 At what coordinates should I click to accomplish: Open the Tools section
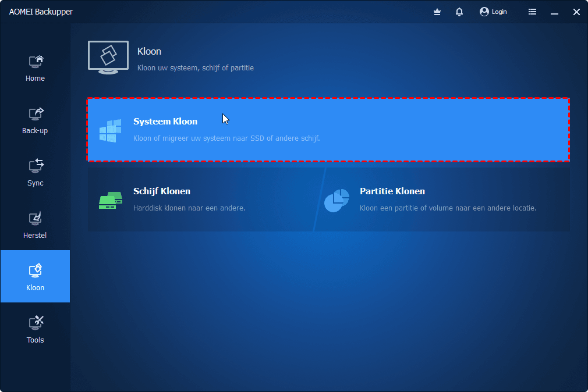pyautogui.click(x=35, y=329)
